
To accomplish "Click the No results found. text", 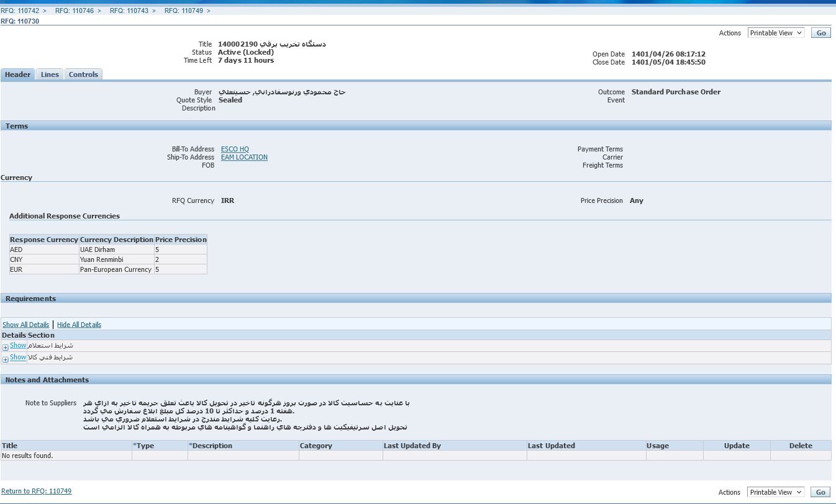I will pyautogui.click(x=27, y=456).
